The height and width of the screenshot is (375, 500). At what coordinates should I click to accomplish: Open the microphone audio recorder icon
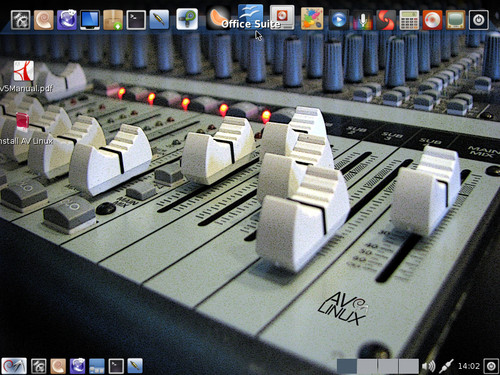click(x=363, y=20)
